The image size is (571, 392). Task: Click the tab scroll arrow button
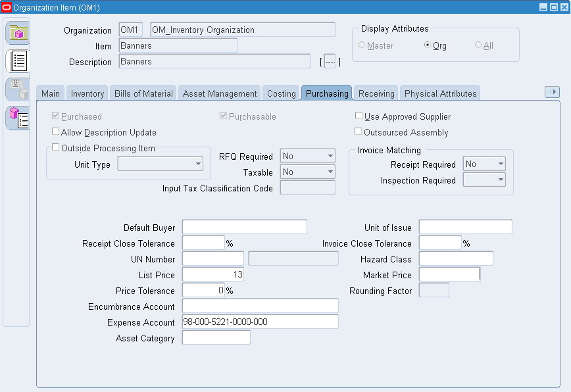point(552,92)
